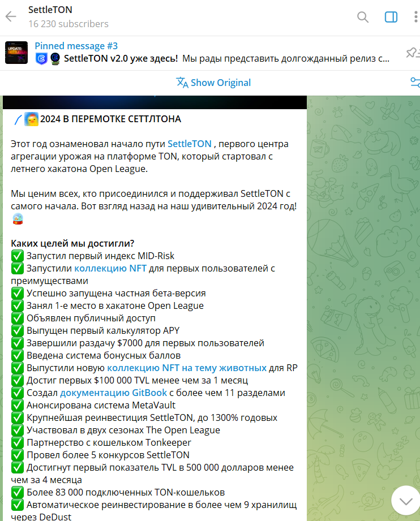Click checkmark emoji beside "Участвовал в двух сезонах"
This screenshot has width=420, height=521.
[18, 430]
